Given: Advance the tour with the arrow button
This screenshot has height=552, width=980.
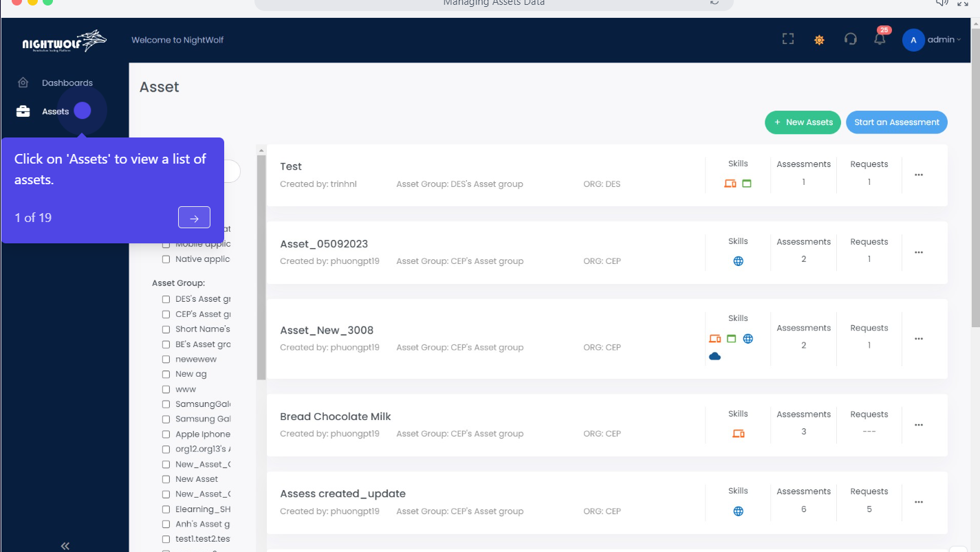Looking at the screenshot, I should [194, 218].
